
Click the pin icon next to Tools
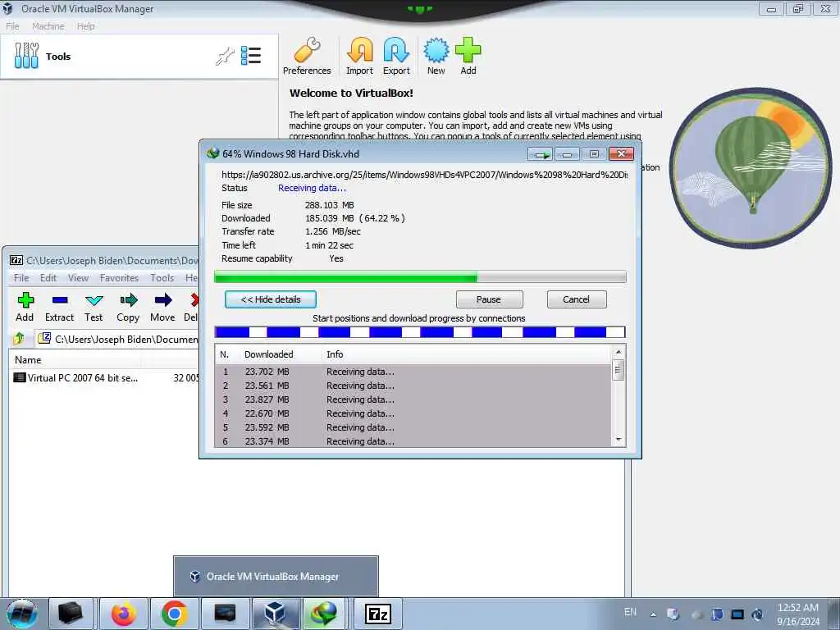(225, 57)
